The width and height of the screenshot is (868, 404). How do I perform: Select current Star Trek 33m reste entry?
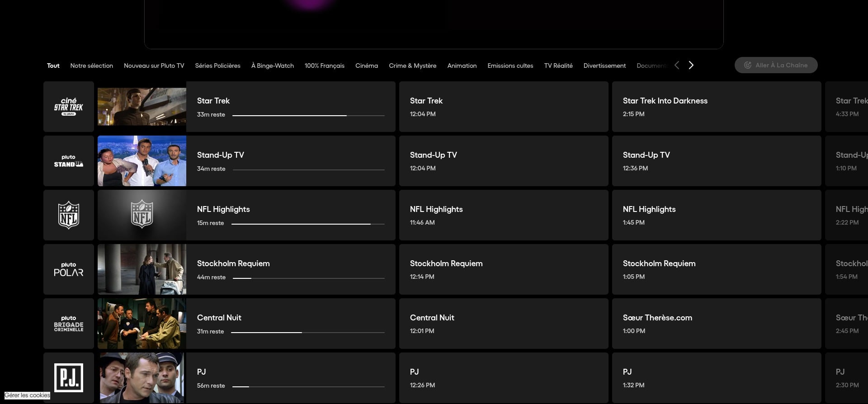[291, 107]
